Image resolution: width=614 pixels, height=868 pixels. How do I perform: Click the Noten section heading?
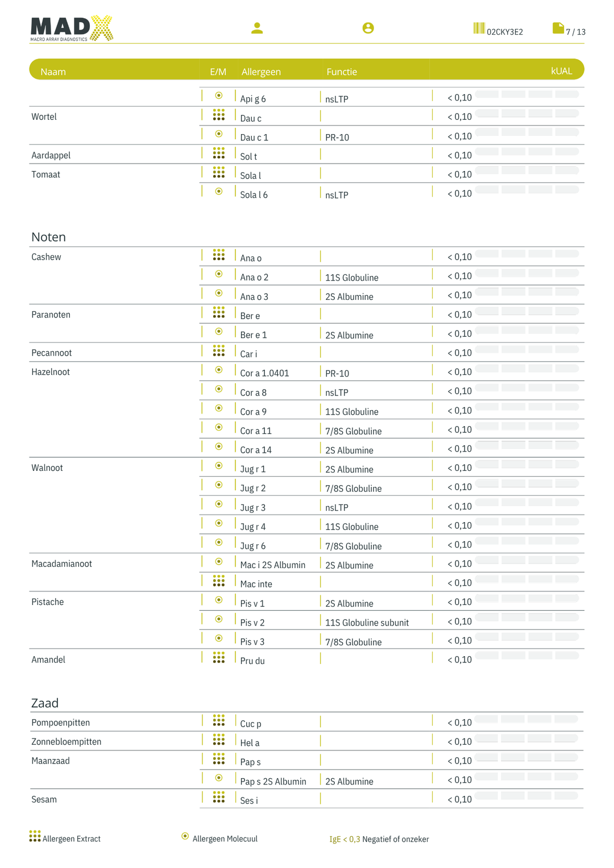pos(48,237)
